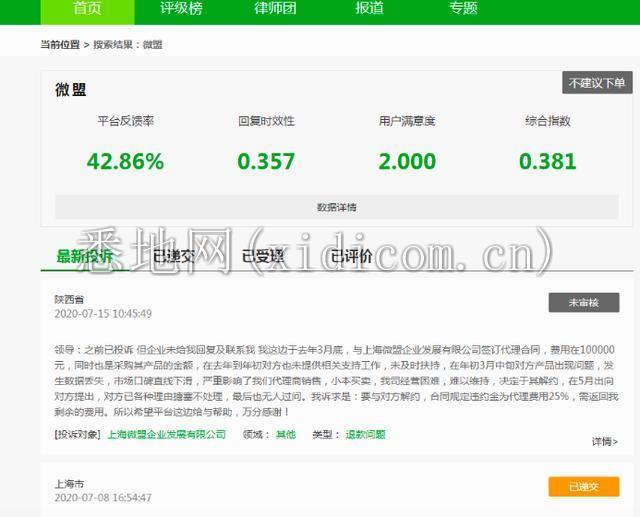This screenshot has height=517, width=640.
Task: Click the 未审核 status button
Action: [584, 302]
